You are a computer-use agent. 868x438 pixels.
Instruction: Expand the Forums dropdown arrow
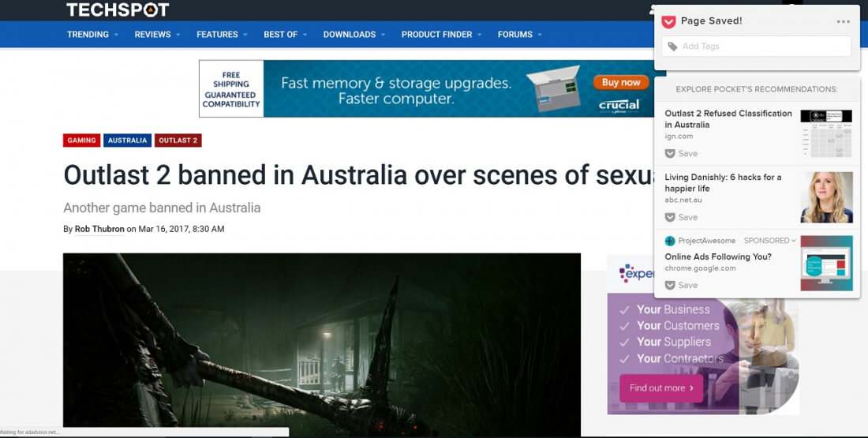click(540, 35)
